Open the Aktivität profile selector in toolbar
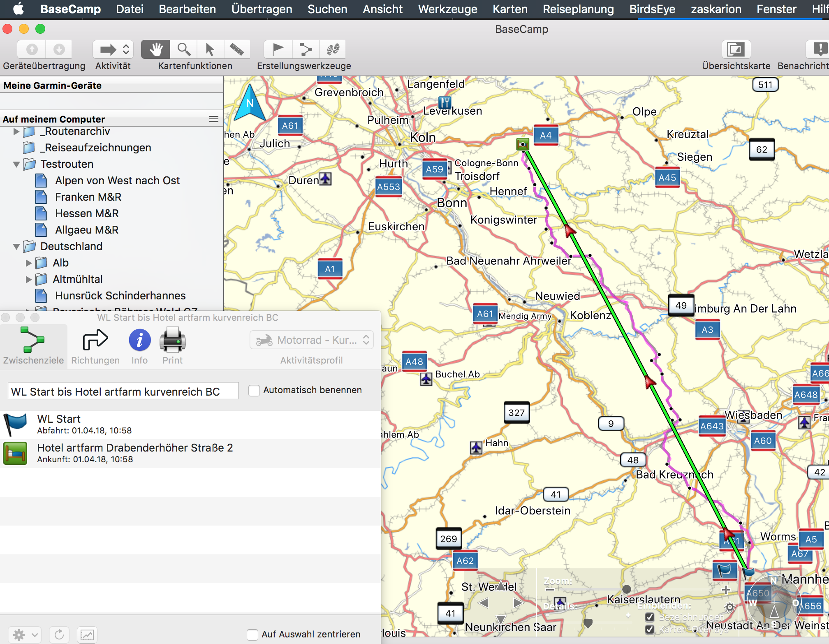This screenshot has height=644, width=829. pyautogui.click(x=113, y=50)
